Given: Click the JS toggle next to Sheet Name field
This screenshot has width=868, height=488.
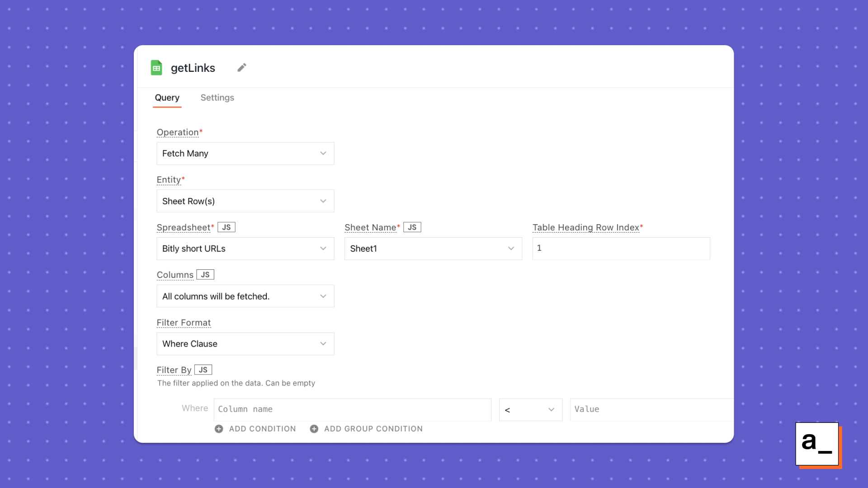Looking at the screenshot, I should tap(411, 227).
